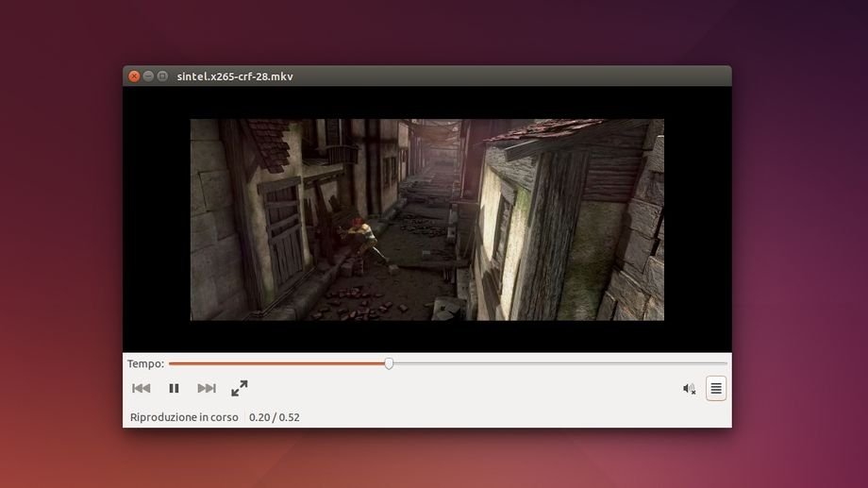Screen dimensions: 868x488
Task: Maximize the video player window
Action: coord(162,76)
